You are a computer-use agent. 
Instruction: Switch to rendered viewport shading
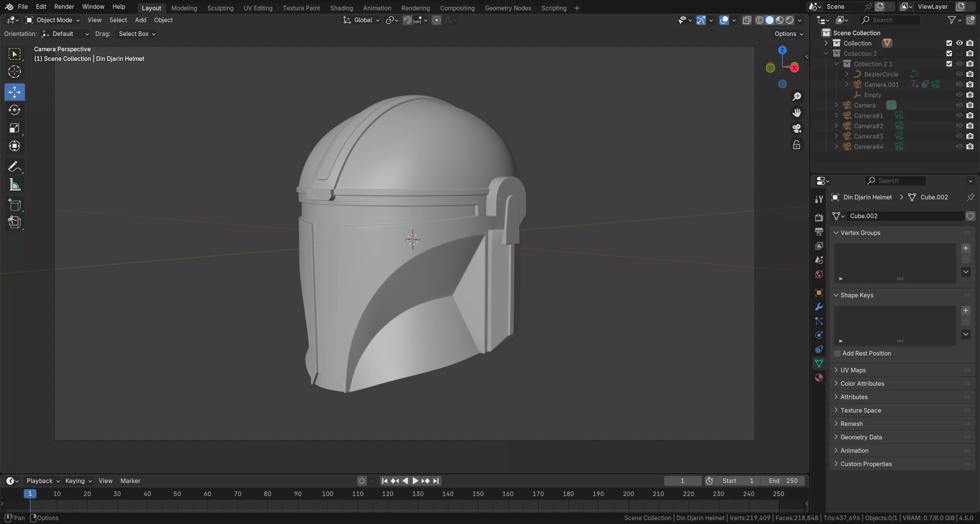[x=789, y=20]
